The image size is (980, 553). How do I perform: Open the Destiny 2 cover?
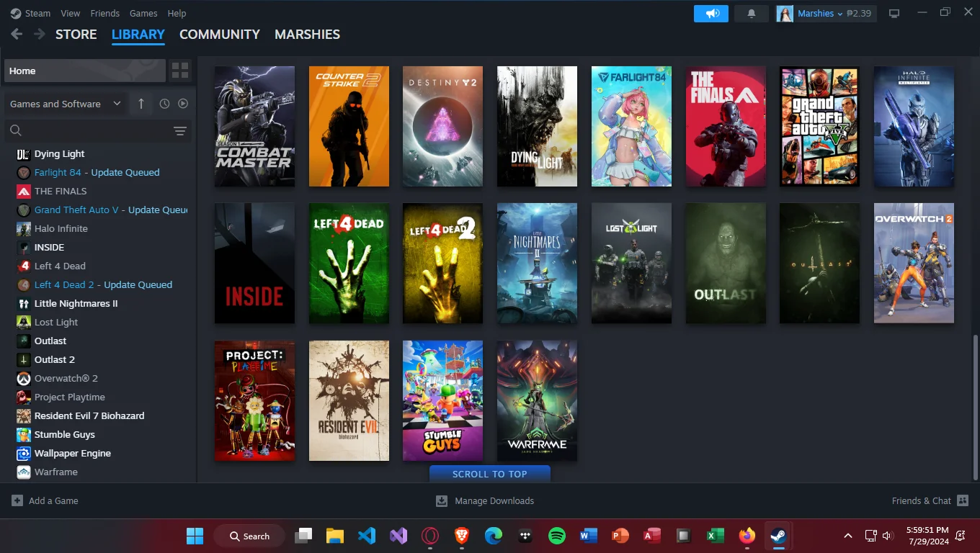point(442,126)
